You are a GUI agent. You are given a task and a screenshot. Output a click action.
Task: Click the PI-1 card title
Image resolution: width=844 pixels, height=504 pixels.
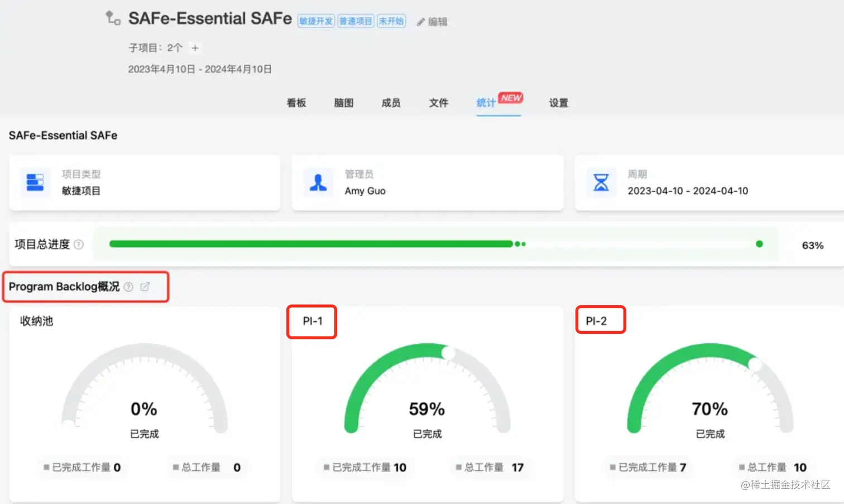pos(313,321)
